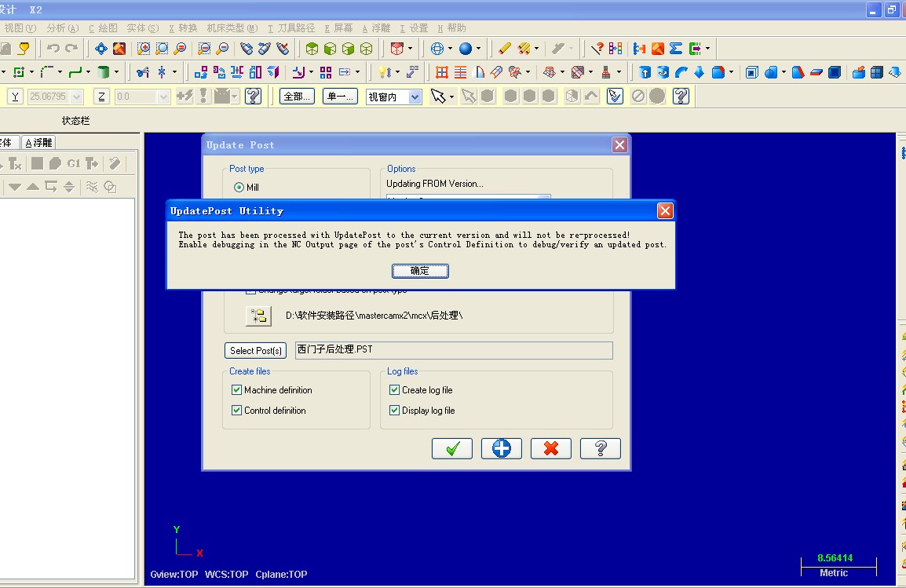906x588 pixels.
Task: Click the Solid Loft down-arrow icon
Action: (700, 72)
